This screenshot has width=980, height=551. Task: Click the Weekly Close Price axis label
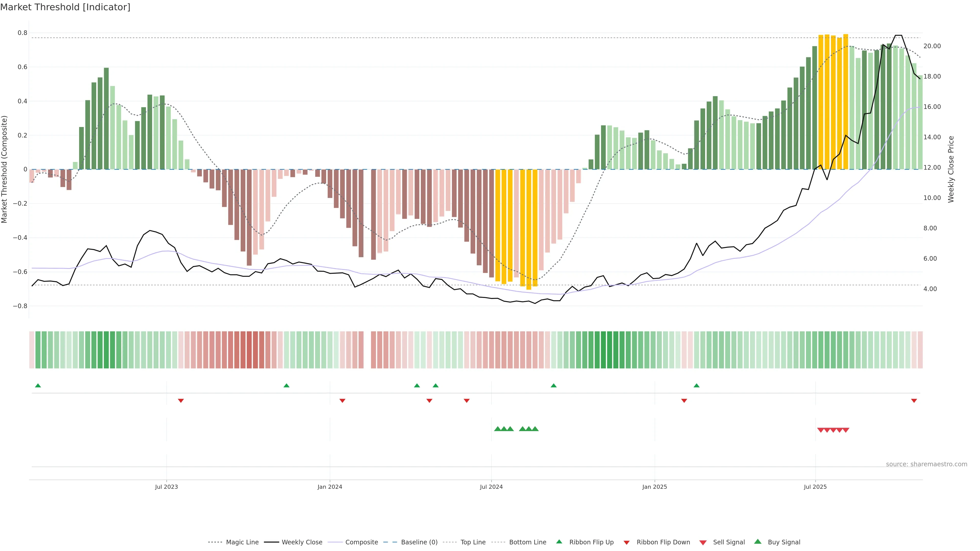(951, 169)
